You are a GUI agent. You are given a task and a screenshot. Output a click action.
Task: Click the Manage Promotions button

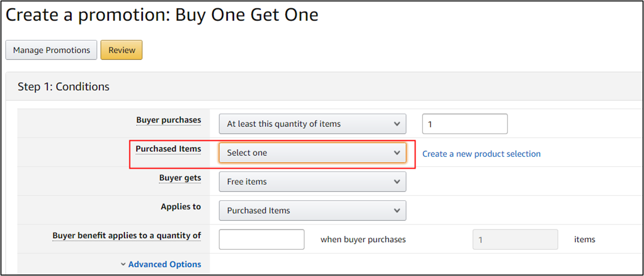coord(51,50)
